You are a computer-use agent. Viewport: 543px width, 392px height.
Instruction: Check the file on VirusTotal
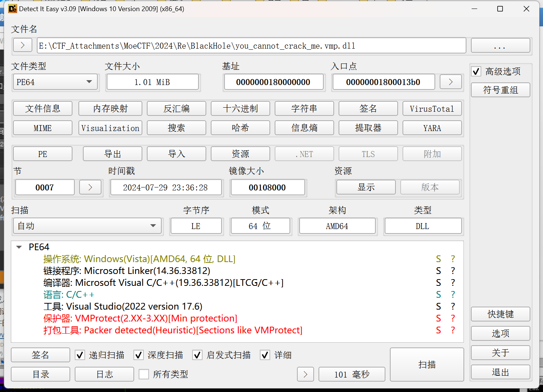[x=432, y=108]
